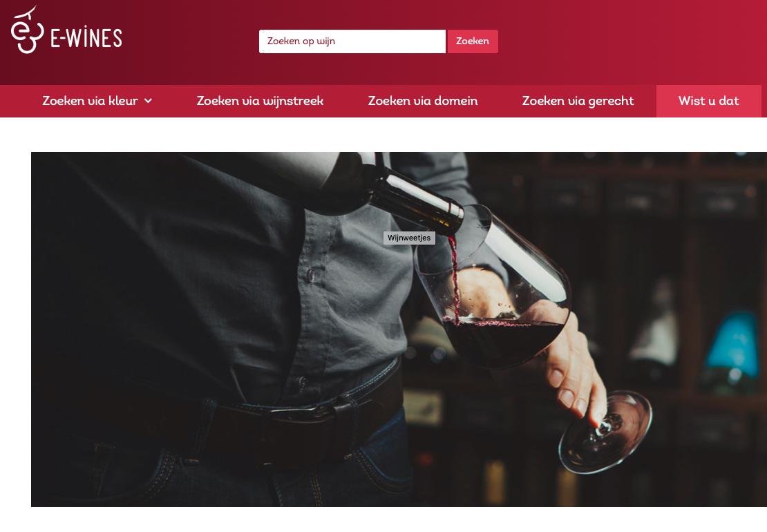Go to 'Zoeken via wijnstreek'
This screenshot has width=767, height=532.
[260, 101]
